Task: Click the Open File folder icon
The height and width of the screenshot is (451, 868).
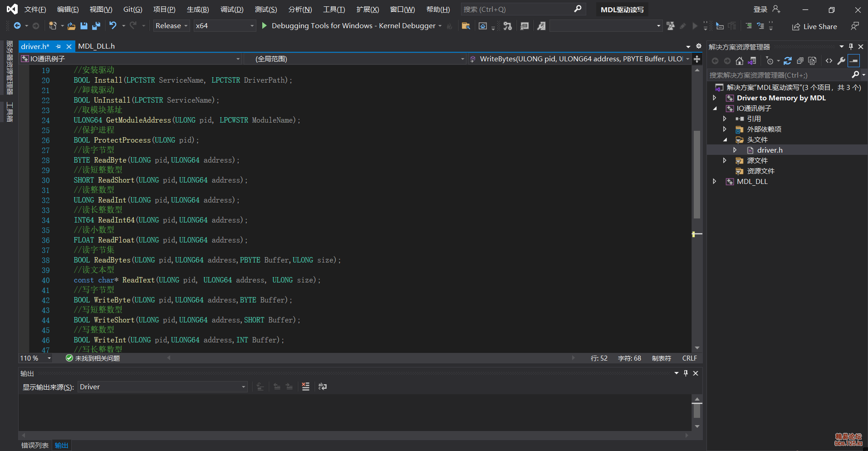Action: pos(71,26)
